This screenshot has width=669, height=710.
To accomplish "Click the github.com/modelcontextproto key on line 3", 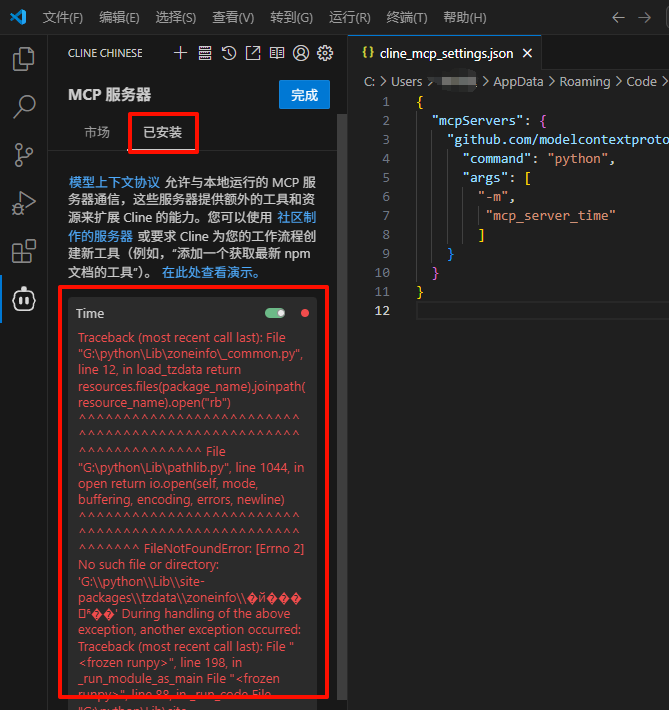I will pos(558,140).
